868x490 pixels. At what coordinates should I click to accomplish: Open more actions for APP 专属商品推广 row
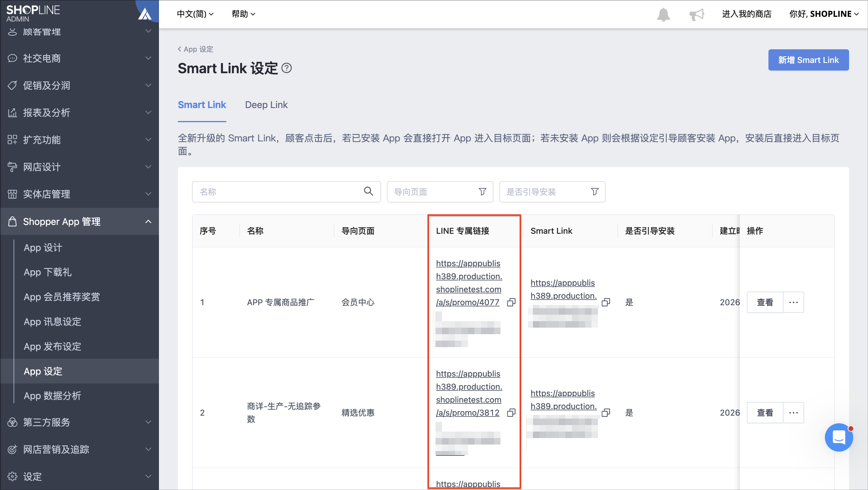pyautogui.click(x=794, y=302)
